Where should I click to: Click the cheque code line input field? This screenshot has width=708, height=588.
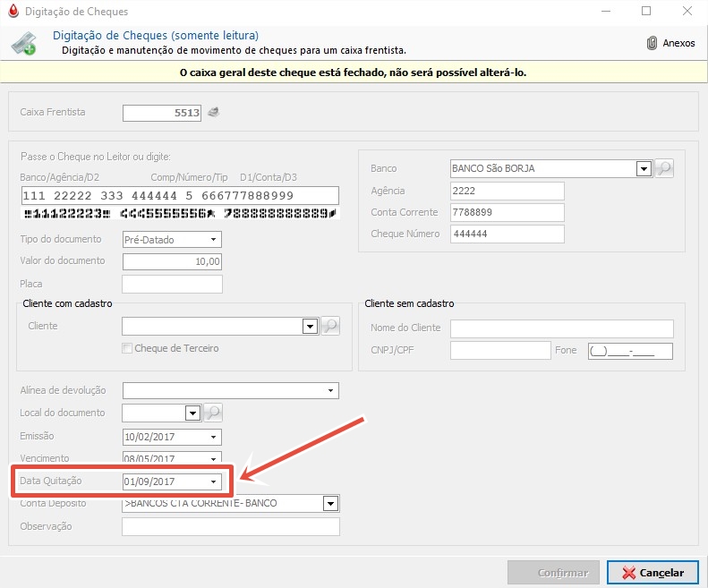[180, 195]
